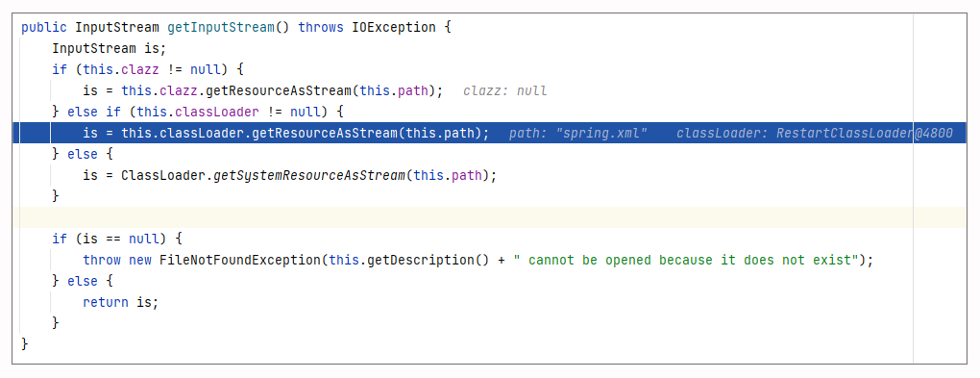This screenshot has height=378, width=980.
Task: Click getSystemResourceAsStream static method call
Action: (x=309, y=175)
